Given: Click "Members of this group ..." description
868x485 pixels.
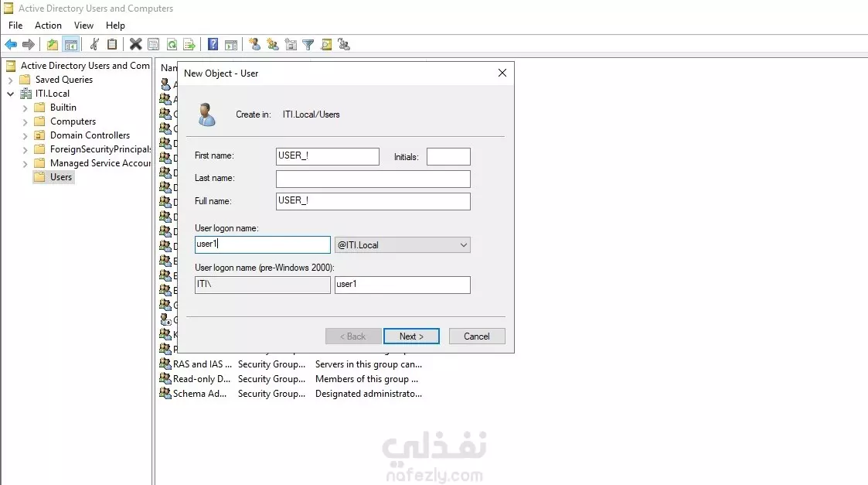Looking at the screenshot, I should (366, 379).
